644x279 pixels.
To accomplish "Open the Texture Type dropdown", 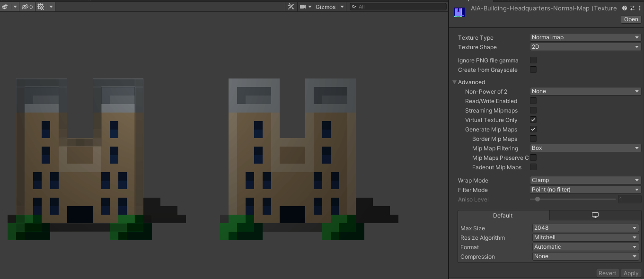I will click(585, 37).
